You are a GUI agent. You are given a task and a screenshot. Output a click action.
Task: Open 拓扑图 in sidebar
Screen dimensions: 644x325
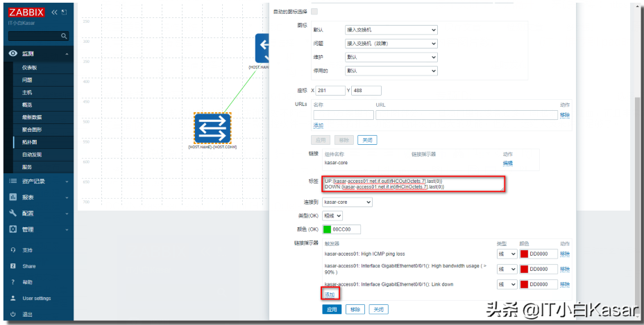click(x=30, y=142)
